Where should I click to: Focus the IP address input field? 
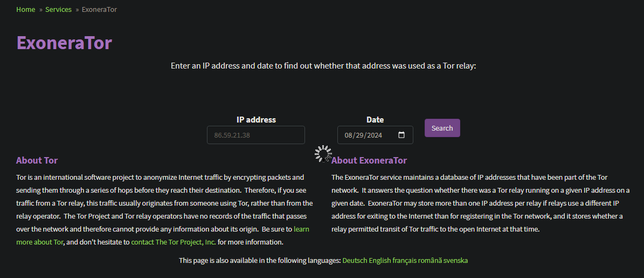pos(255,135)
